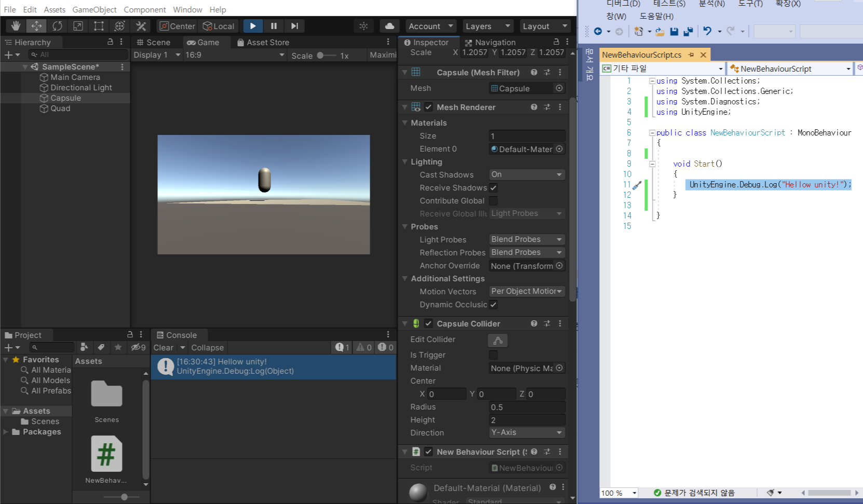Select Quad object in Hierarchy

pos(60,108)
